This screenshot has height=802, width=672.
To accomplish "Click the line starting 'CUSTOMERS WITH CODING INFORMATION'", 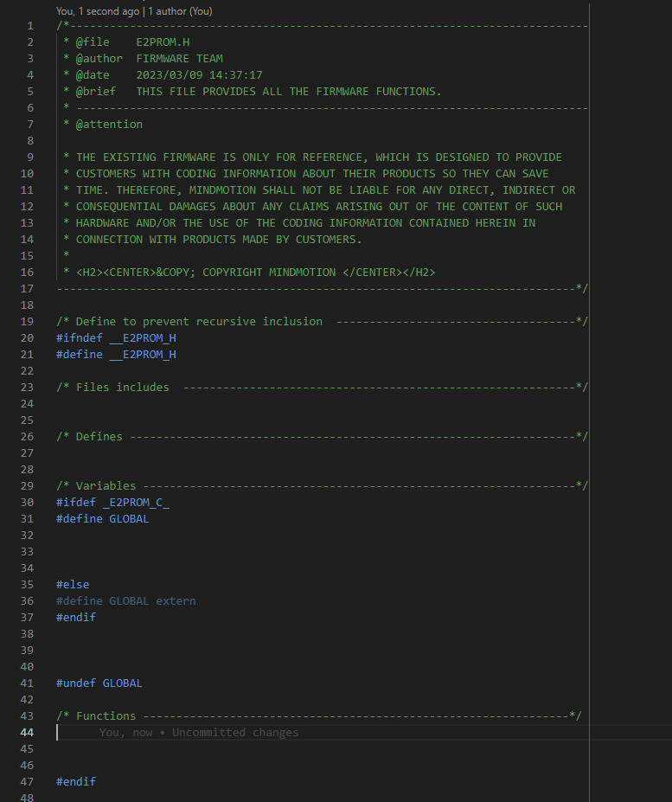I will tap(306, 173).
